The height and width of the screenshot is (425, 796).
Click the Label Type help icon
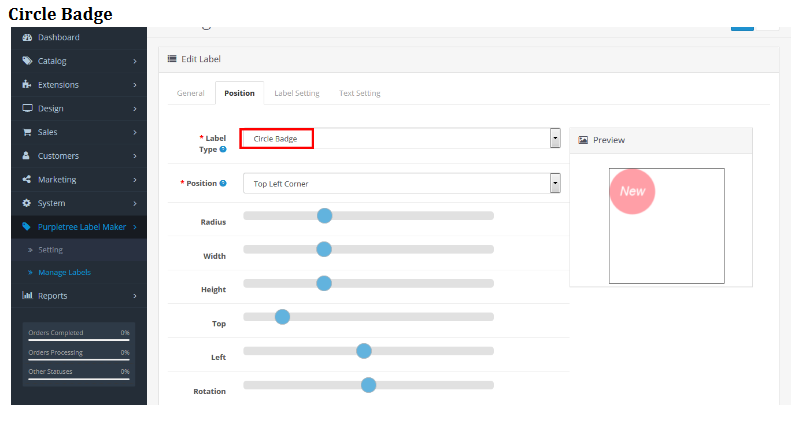223,149
